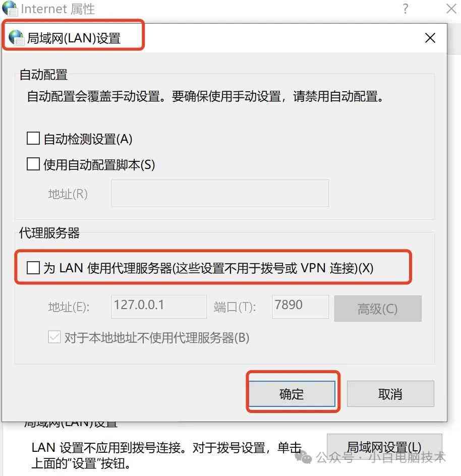The width and height of the screenshot is (461, 476).
Task: Click the globe icon beside Internet 属性 title
Action: pyautogui.click(x=10, y=8)
